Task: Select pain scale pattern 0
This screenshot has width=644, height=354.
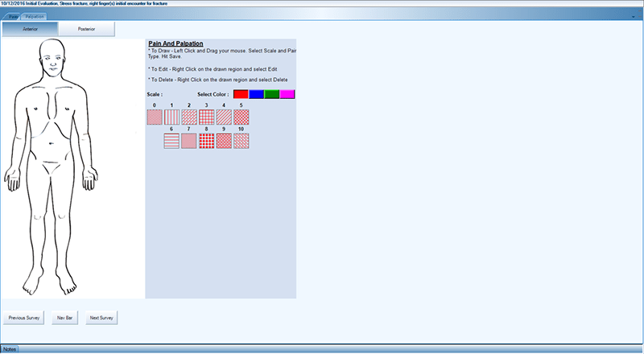Action: tap(155, 117)
